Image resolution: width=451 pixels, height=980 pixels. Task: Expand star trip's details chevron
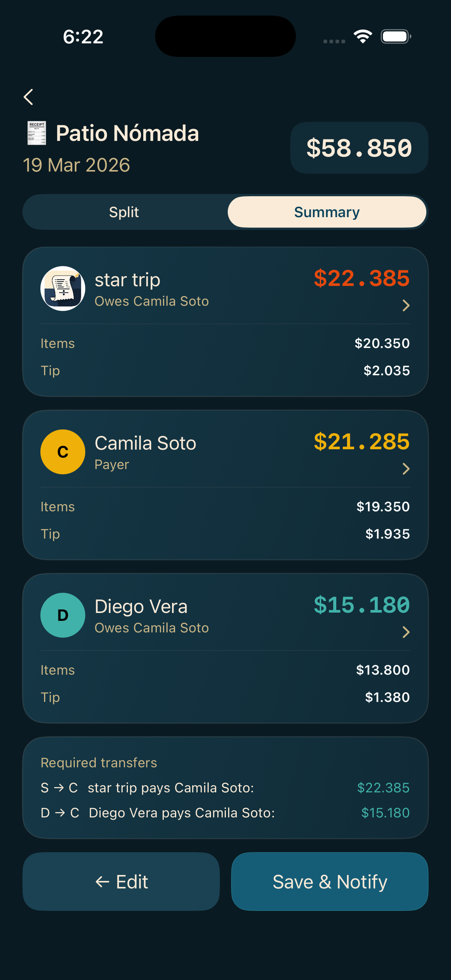pos(406,305)
